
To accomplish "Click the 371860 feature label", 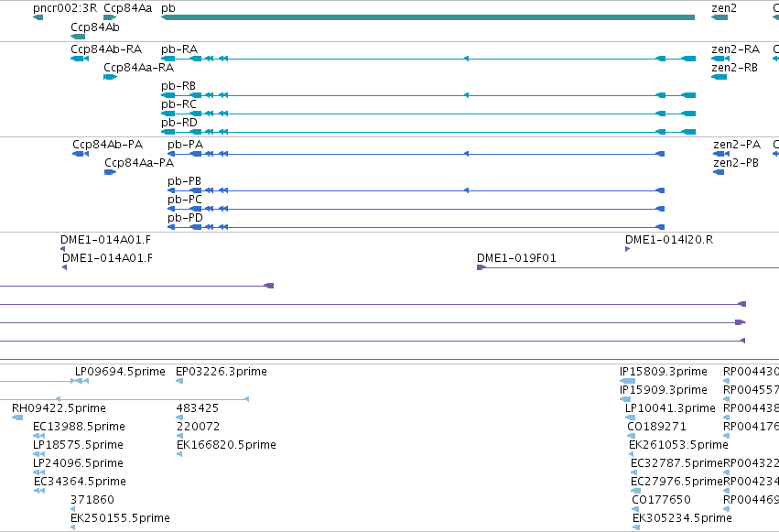I will pyautogui.click(x=92, y=500).
